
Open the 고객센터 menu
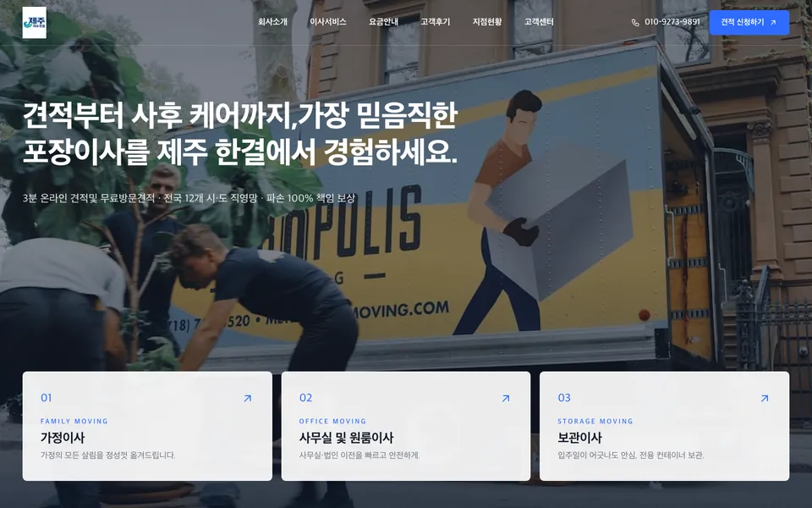(x=539, y=22)
